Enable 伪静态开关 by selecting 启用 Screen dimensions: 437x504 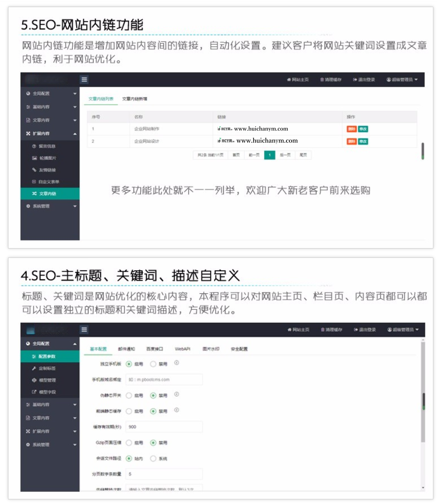pyautogui.click(x=129, y=395)
